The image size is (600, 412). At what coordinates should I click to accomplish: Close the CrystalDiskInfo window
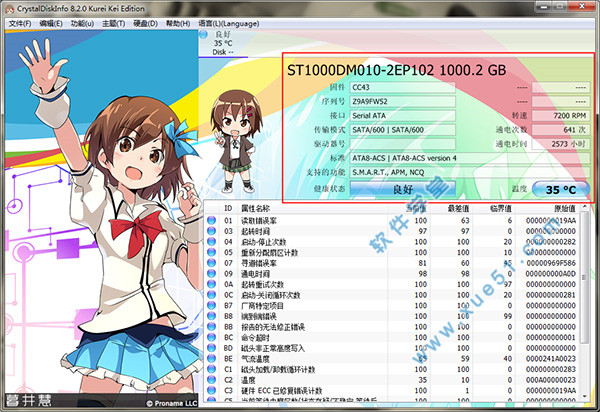click(x=582, y=7)
